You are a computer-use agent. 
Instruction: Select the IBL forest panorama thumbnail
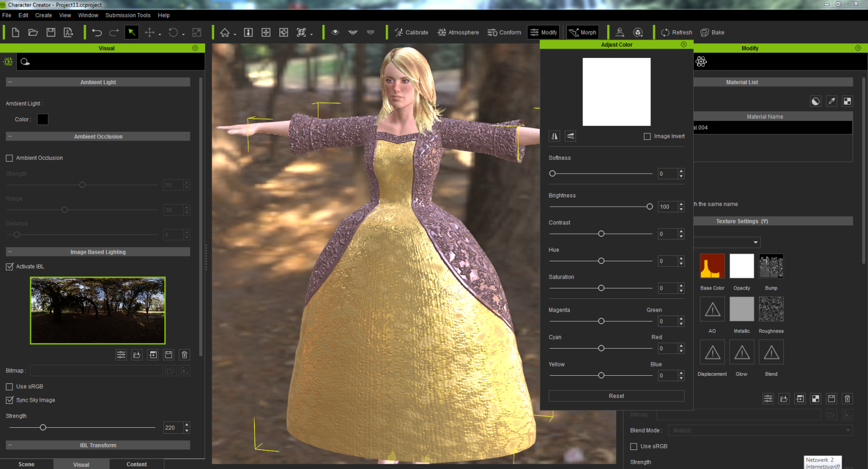[x=98, y=311]
